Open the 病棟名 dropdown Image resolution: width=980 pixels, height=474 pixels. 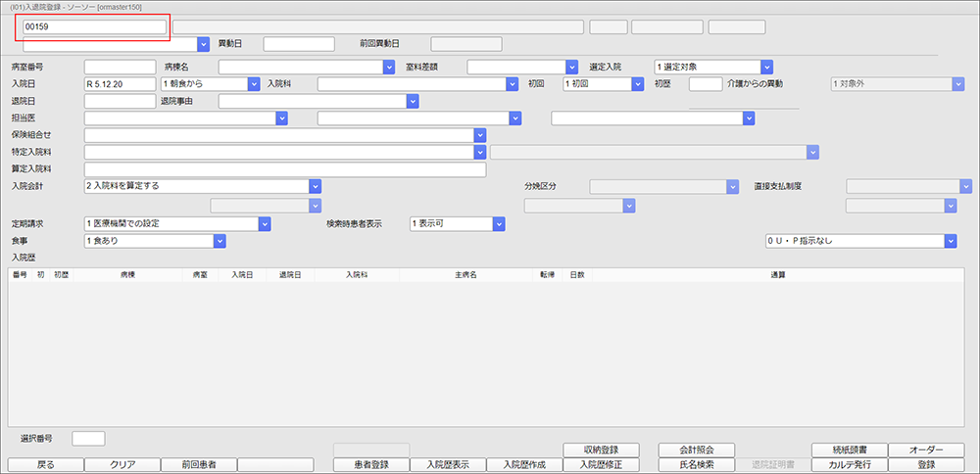point(388,68)
